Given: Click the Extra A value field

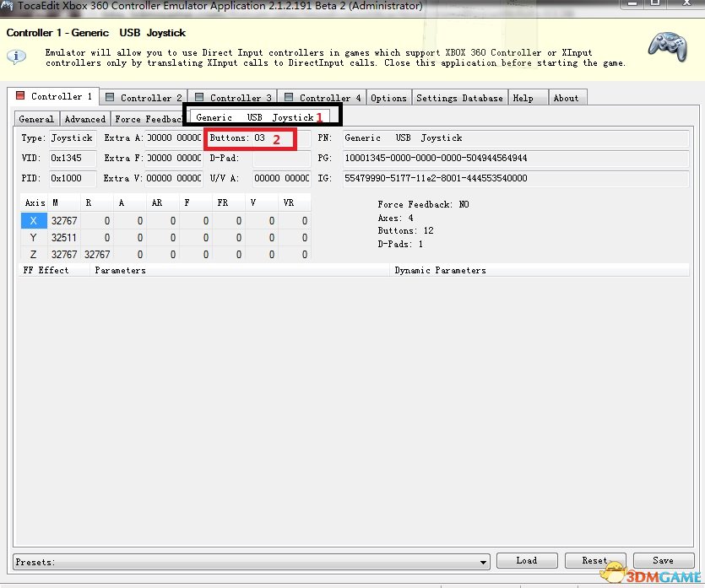Looking at the screenshot, I should [174, 138].
